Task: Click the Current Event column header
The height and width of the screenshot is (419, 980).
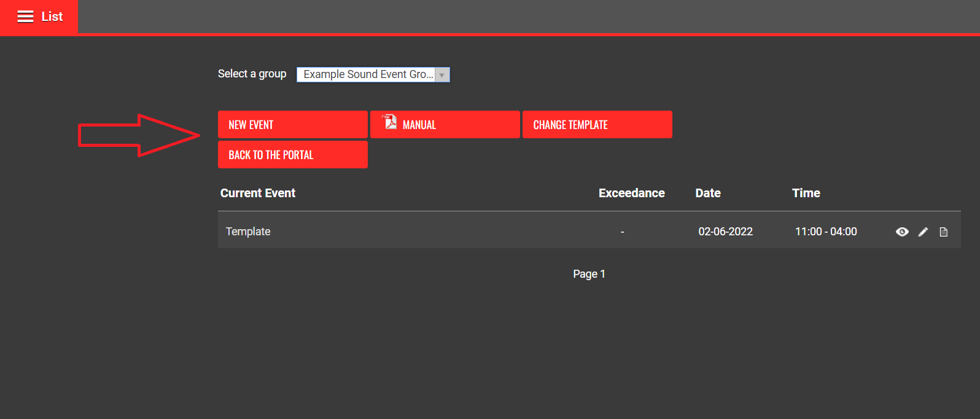Action: 258,193
